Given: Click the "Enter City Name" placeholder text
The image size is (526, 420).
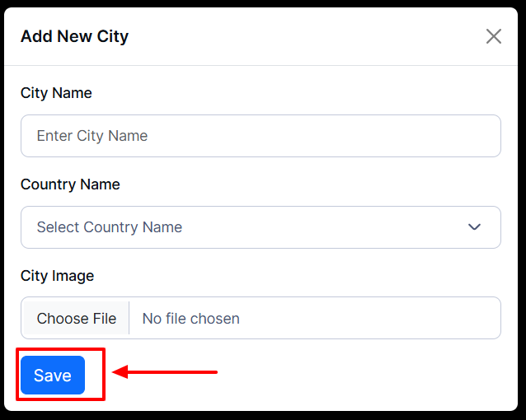Looking at the screenshot, I should (92, 136).
